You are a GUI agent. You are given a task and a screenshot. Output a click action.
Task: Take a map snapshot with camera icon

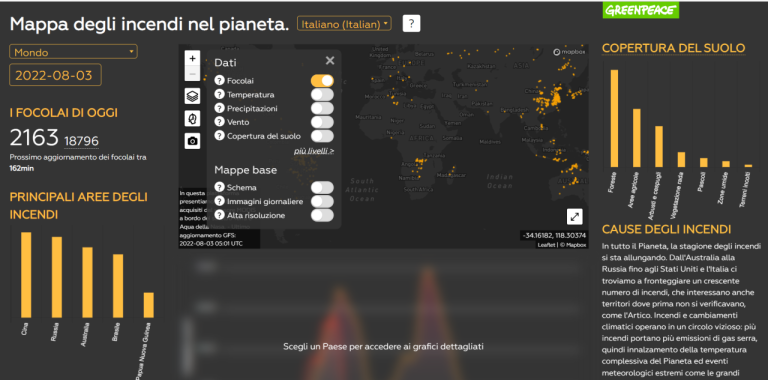(192, 141)
